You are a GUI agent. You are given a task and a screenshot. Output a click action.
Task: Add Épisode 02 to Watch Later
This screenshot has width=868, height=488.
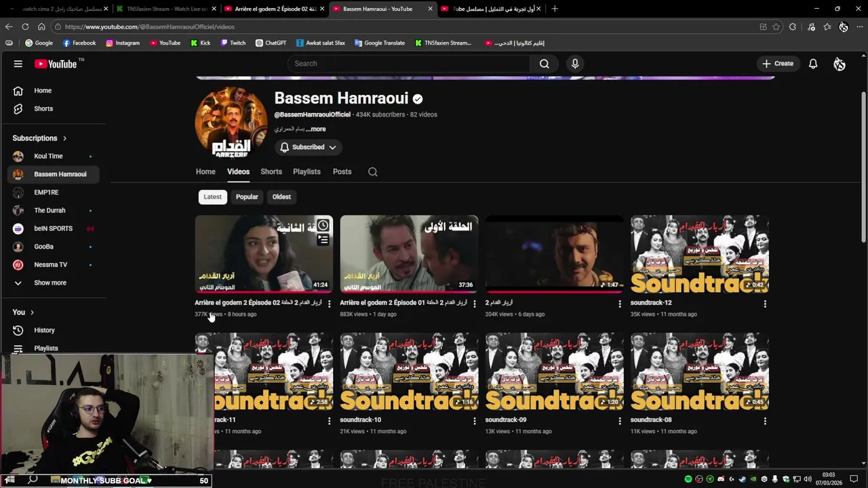point(323,226)
